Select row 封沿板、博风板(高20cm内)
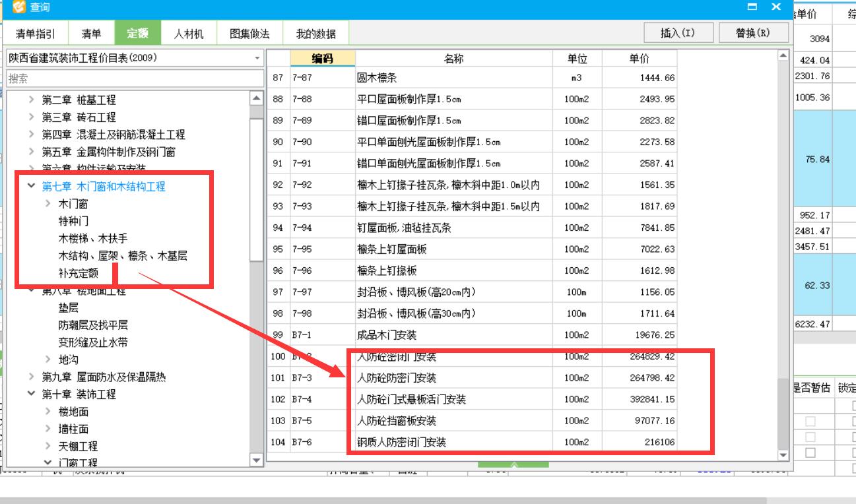Viewport: 856px width, 504px height. coord(473,292)
